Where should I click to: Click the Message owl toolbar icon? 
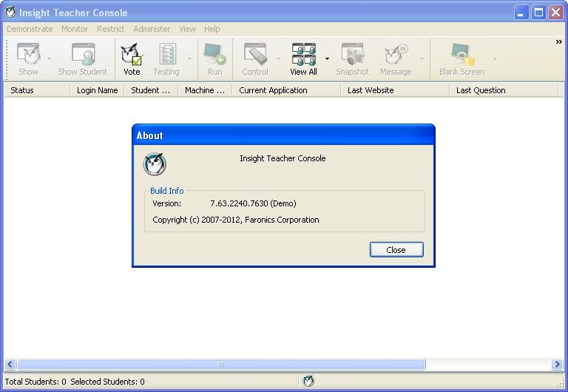396,54
